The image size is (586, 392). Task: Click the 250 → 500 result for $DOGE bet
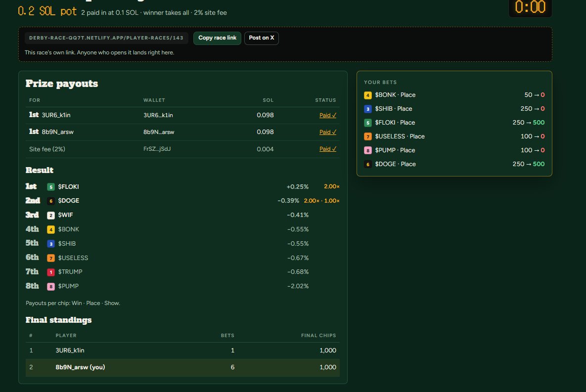[529, 164]
